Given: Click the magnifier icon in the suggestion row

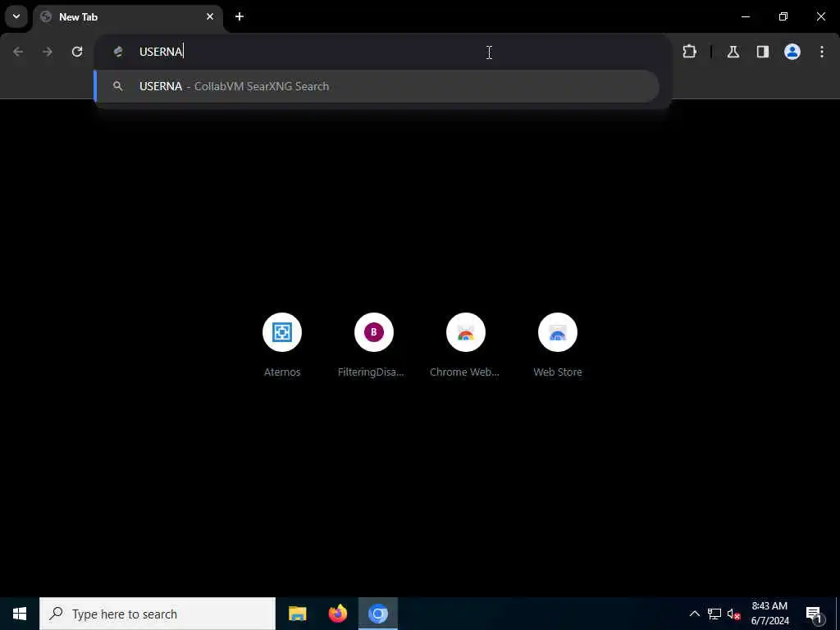Looking at the screenshot, I should 118,86.
